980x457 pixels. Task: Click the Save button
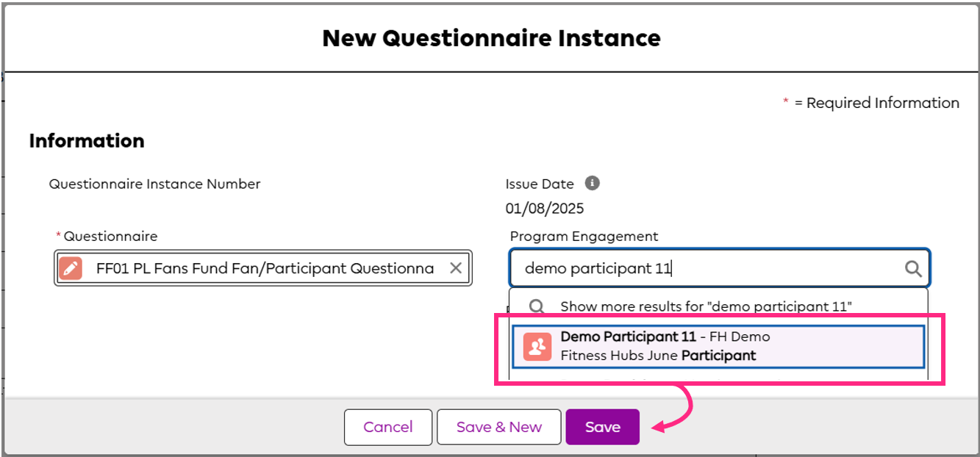tap(602, 427)
